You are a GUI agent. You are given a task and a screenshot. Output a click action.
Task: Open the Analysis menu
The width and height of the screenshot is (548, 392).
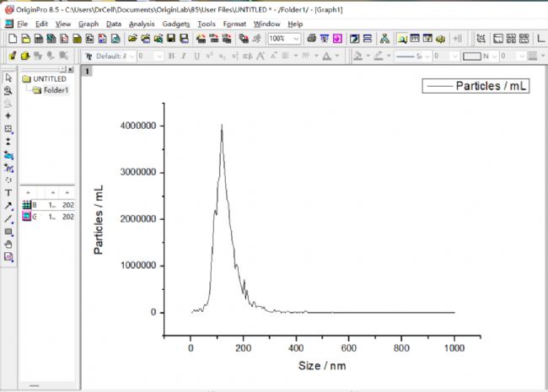coord(141,24)
